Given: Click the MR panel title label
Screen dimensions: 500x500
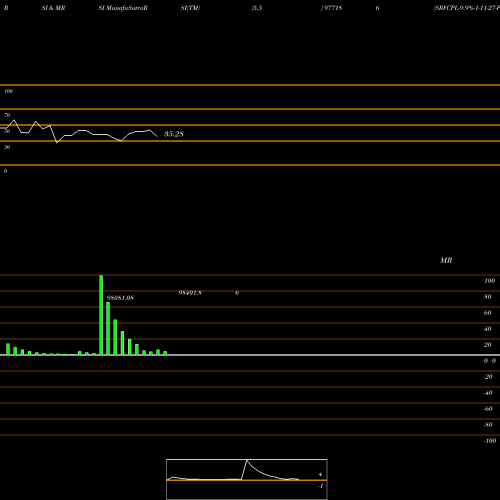Looking at the screenshot, I should [x=446, y=260].
